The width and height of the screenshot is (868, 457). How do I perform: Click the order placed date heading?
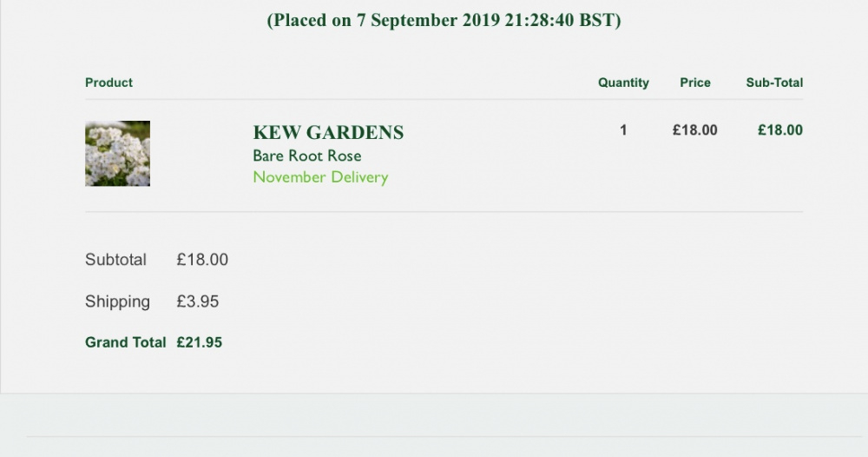(444, 21)
